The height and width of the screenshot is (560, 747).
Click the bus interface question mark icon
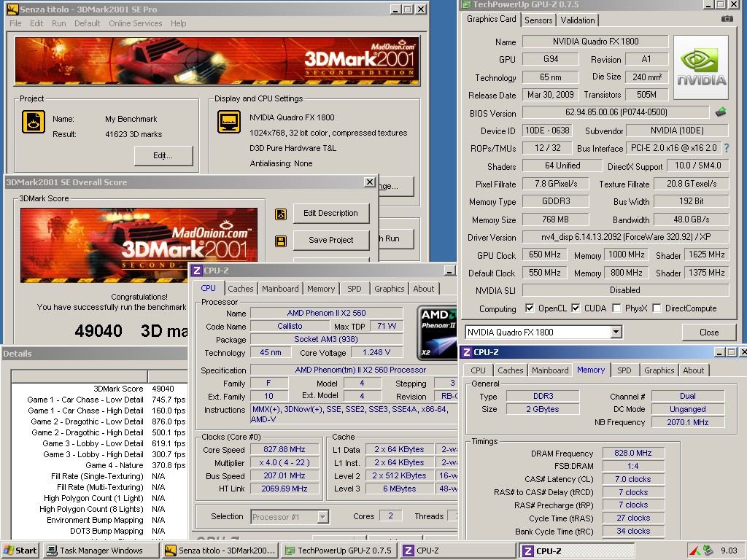coord(727,148)
